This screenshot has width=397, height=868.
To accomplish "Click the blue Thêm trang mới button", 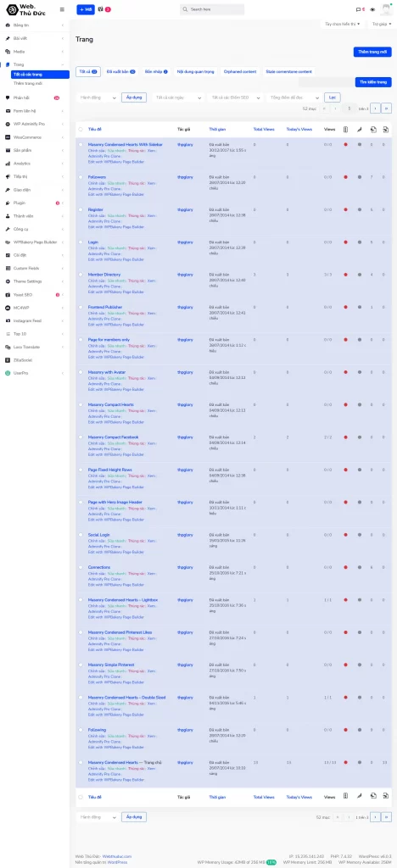I will point(372,52).
